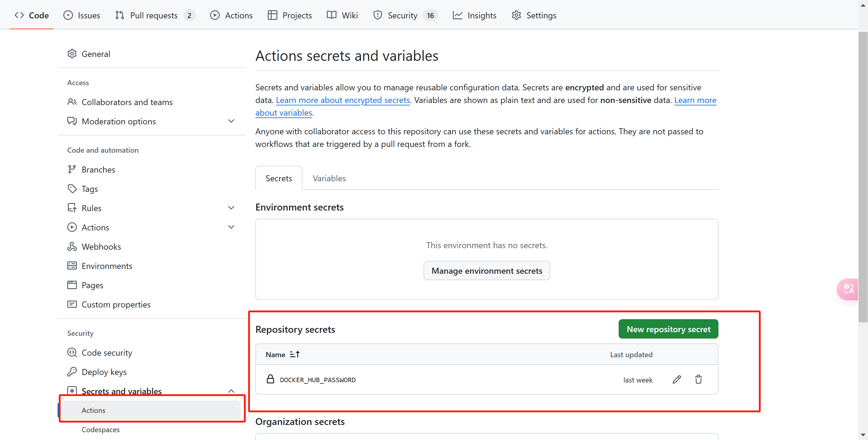Open Tags settings in sidebar

pyautogui.click(x=90, y=189)
